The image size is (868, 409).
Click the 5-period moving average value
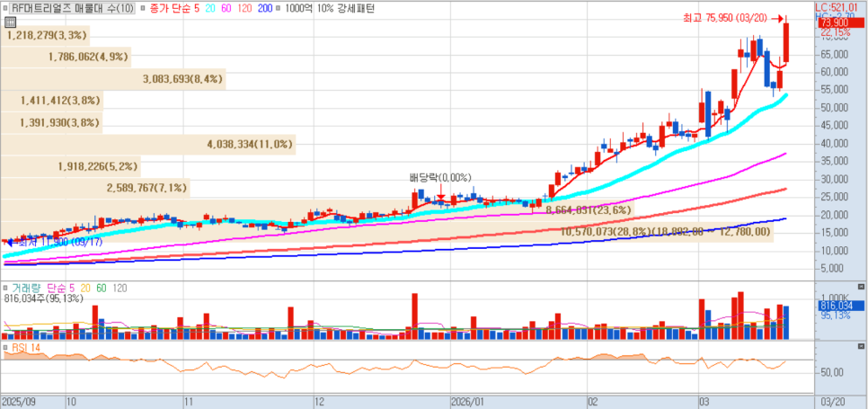pyautogui.click(x=197, y=9)
